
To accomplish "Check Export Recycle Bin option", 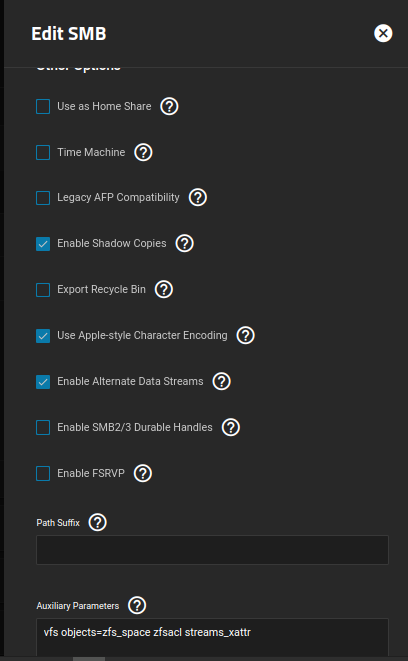I will [43, 290].
